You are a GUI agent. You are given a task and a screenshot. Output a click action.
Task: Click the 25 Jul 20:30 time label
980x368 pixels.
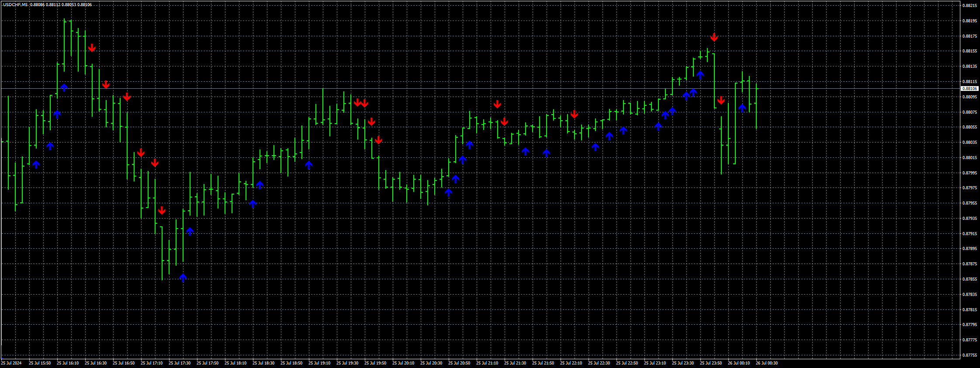tap(431, 363)
